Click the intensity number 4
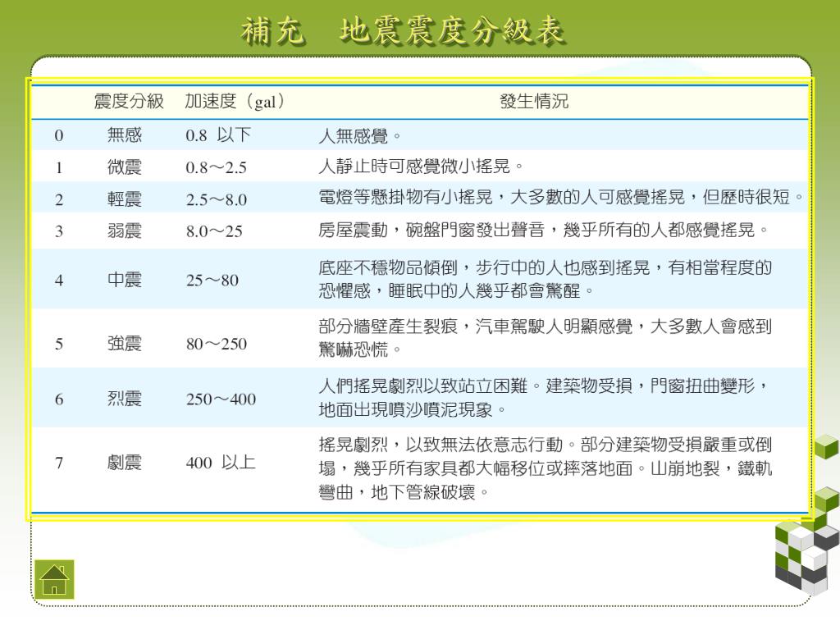 point(59,281)
